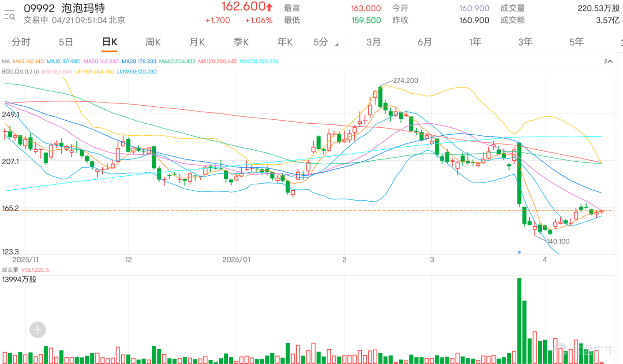The width and height of the screenshot is (623, 364).
Task: Select the 年K tab
Action: (285, 42)
